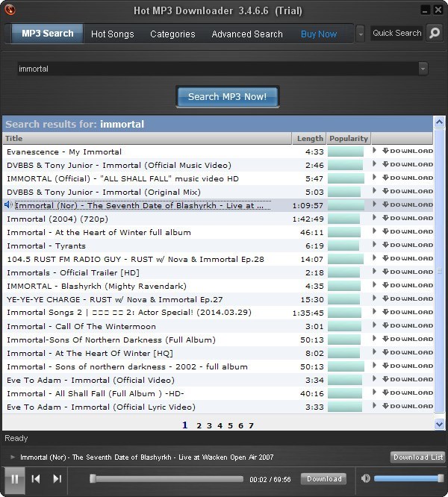Download Immortal - All Shall Fall (Full Album)
This screenshot has height=497, width=448.
[408, 393]
